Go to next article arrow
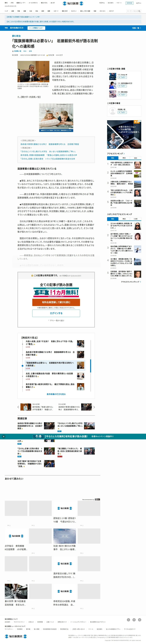 (94, 407)
